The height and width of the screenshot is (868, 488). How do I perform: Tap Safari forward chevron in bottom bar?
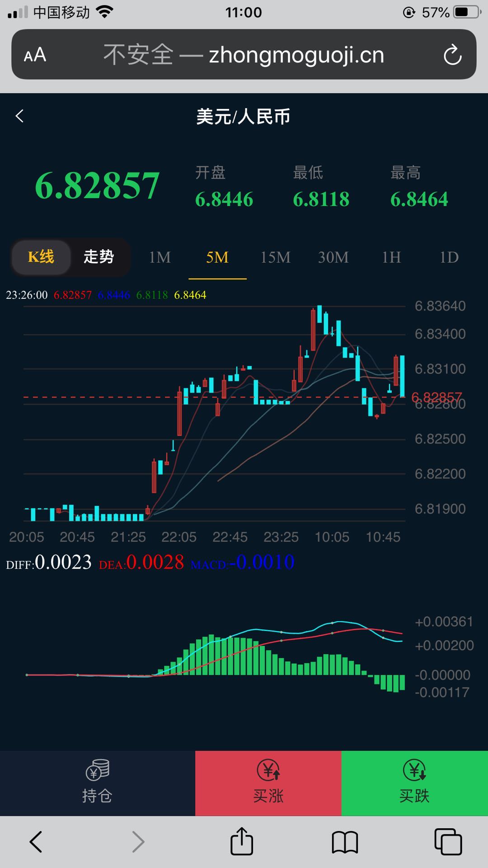coord(138,842)
